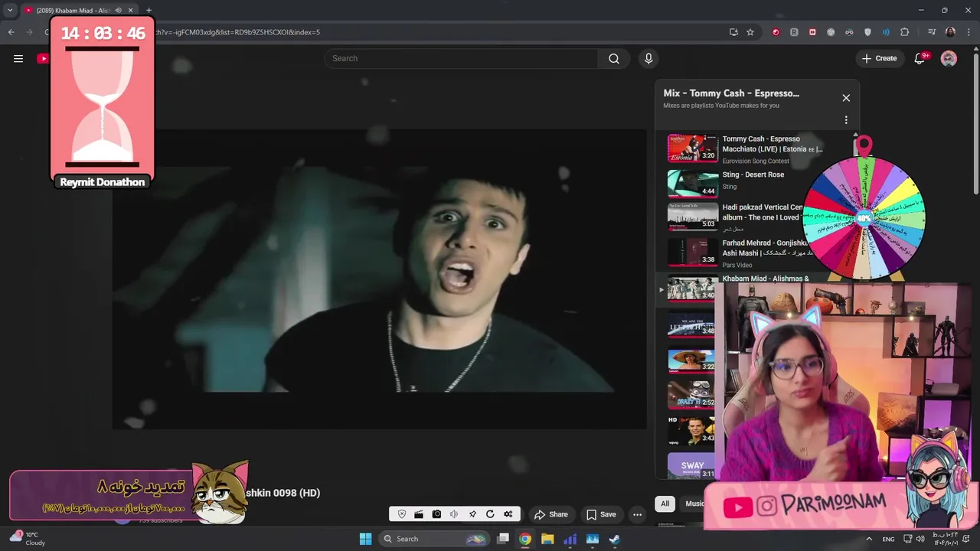The height and width of the screenshot is (551, 980).
Task: Open the gray globe-pattern extension icon
Action: [x=831, y=32]
